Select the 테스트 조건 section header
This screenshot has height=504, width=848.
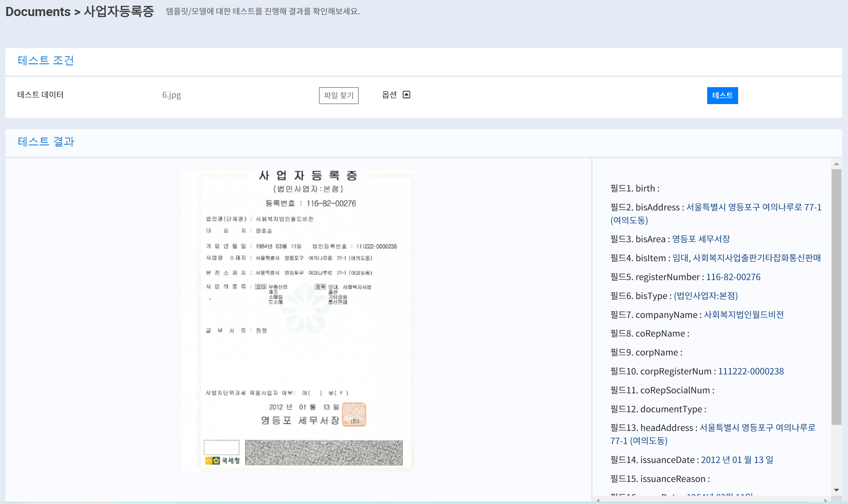46,60
